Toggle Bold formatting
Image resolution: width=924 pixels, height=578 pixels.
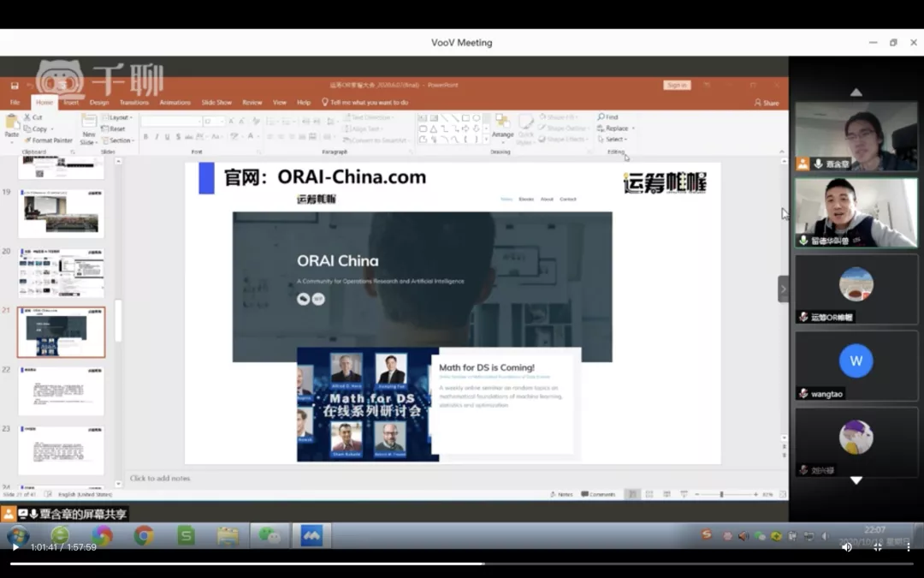tap(145, 137)
